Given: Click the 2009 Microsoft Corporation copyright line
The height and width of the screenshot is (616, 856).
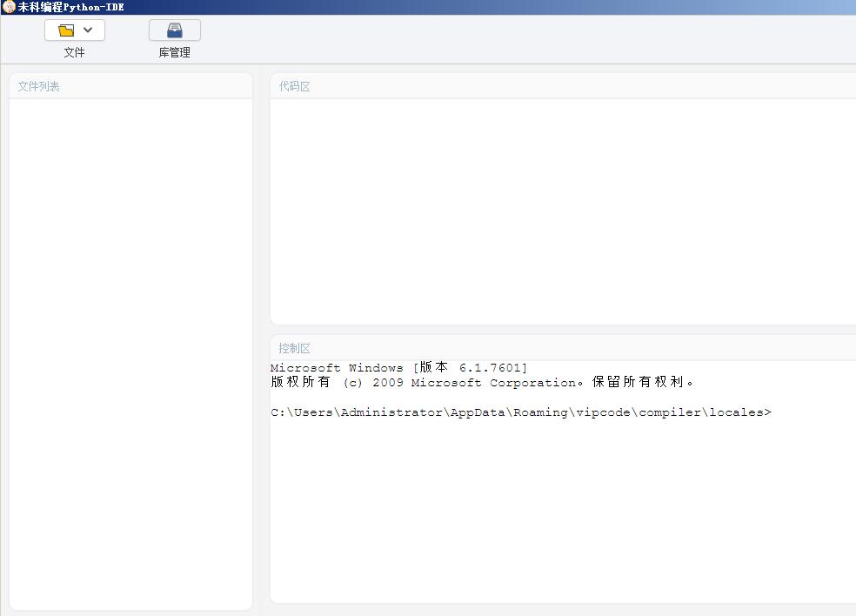Looking at the screenshot, I should point(482,382).
